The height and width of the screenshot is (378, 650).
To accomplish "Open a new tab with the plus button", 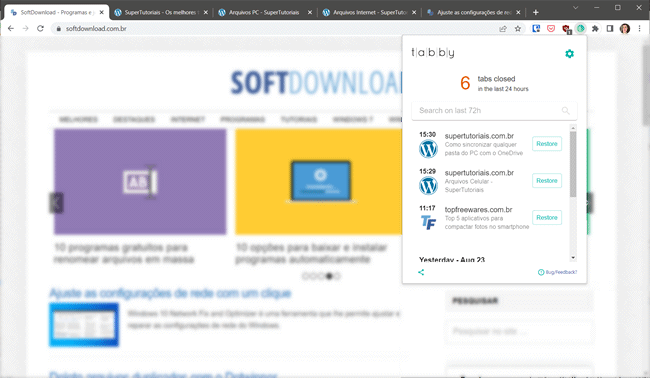I will click(536, 12).
